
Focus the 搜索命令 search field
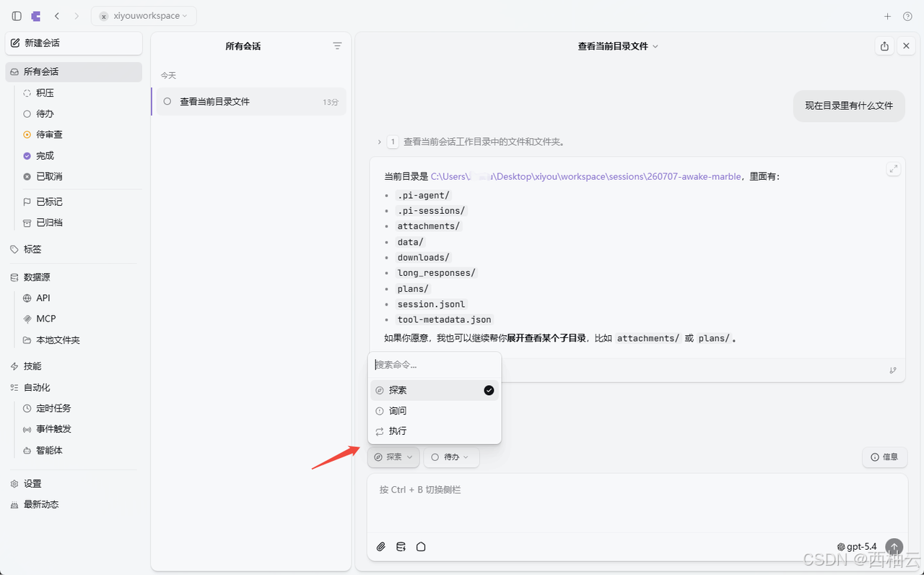pos(435,365)
